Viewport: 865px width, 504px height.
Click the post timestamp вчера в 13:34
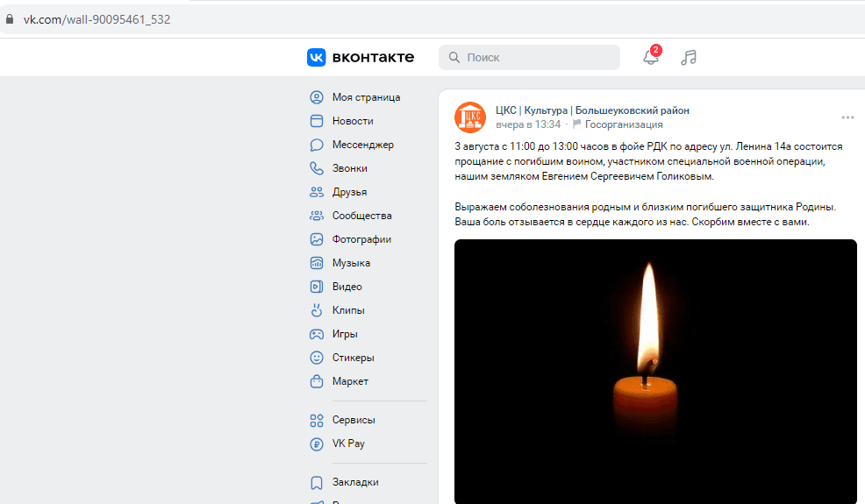528,124
